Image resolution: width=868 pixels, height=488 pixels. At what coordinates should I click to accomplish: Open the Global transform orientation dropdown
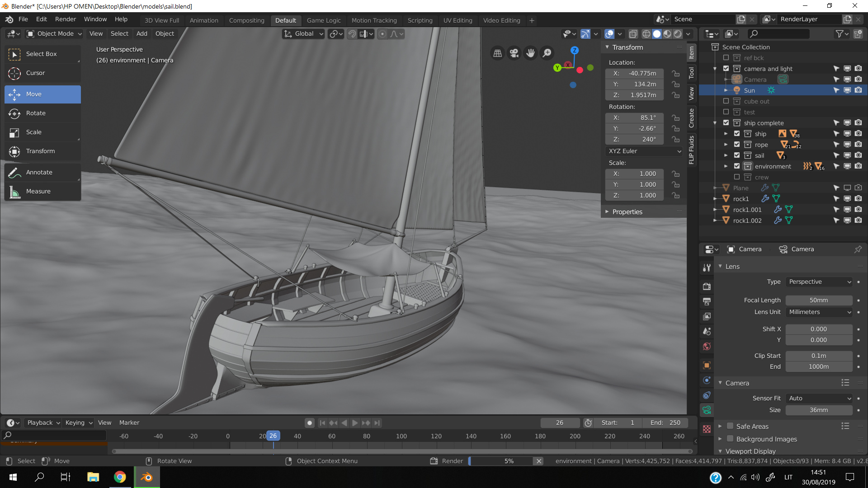tap(303, 33)
